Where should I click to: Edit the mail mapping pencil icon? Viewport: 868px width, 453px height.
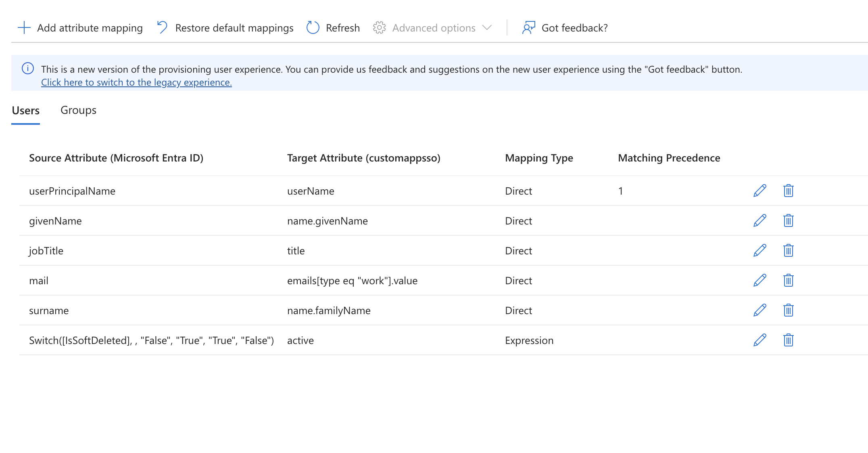pos(760,280)
